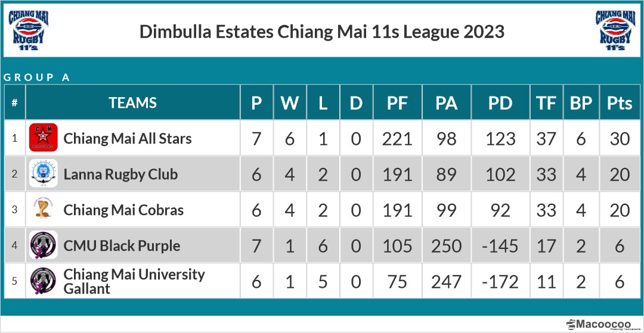The width and height of the screenshot is (644, 333).
Task: Click the Chiang Mai All Stars team logo
Action: point(44,138)
